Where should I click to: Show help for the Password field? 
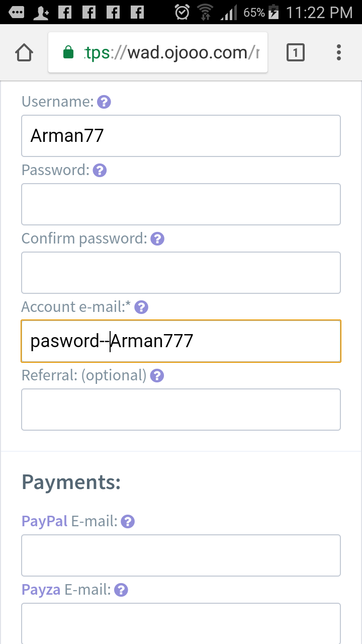100,171
